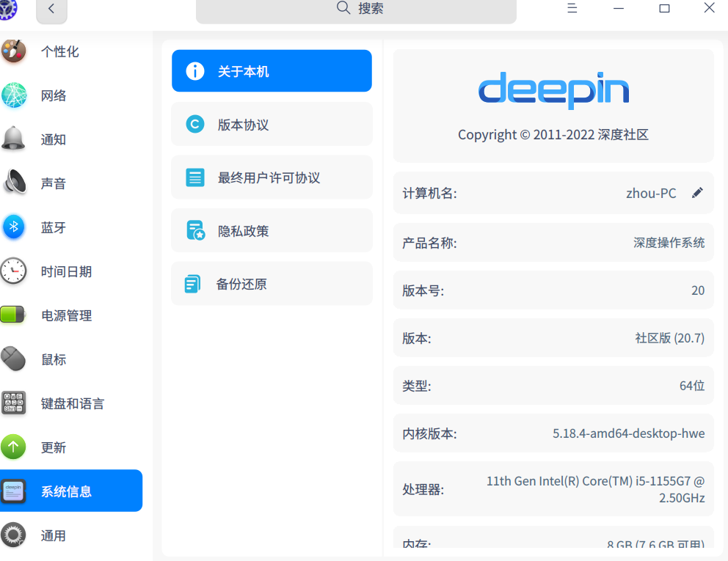Open 鼠标 settings in the sidebar

[x=54, y=359]
